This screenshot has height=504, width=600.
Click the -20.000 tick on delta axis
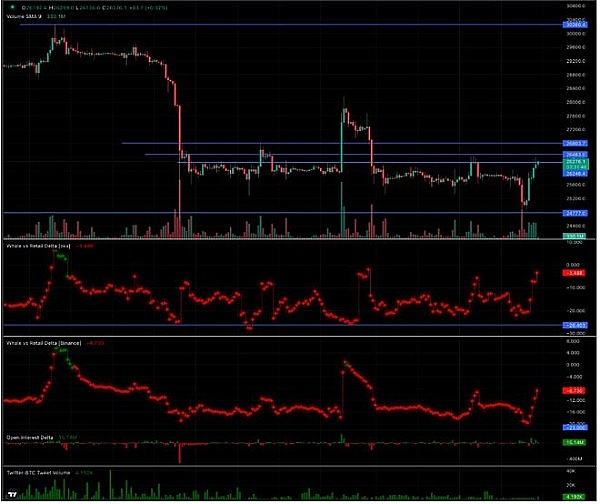576,311
